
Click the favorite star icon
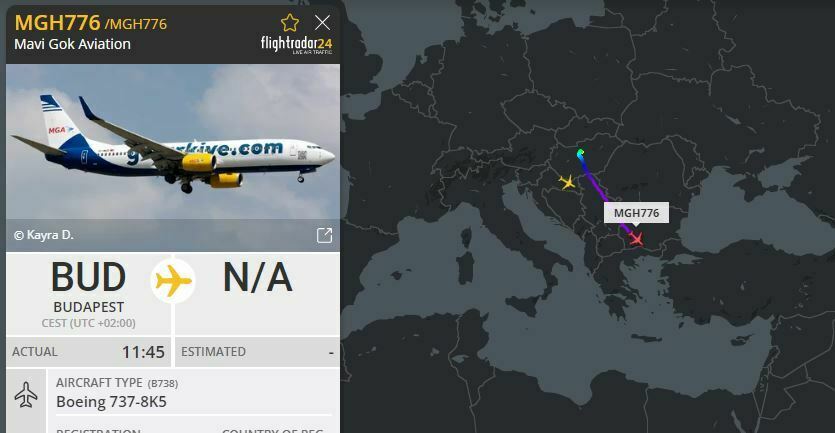click(290, 23)
